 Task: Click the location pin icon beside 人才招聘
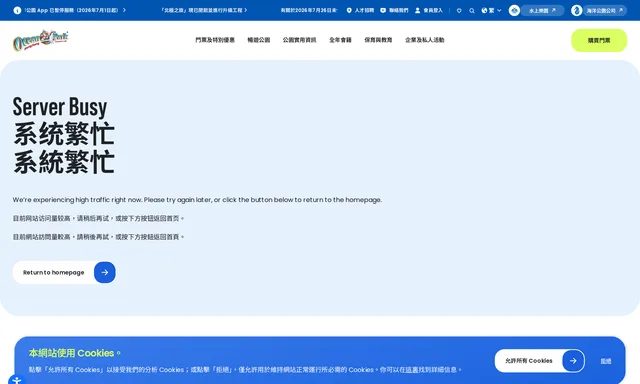pyautogui.click(x=349, y=10)
